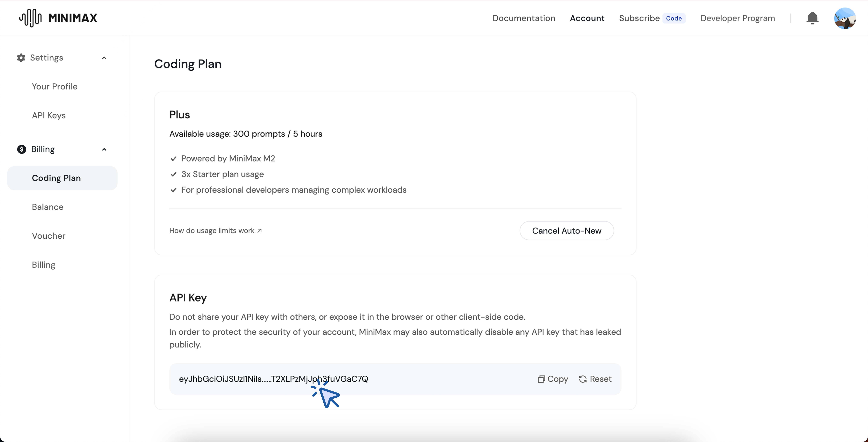The height and width of the screenshot is (442, 868).
Task: Open the Balance sidebar item
Action: point(47,207)
